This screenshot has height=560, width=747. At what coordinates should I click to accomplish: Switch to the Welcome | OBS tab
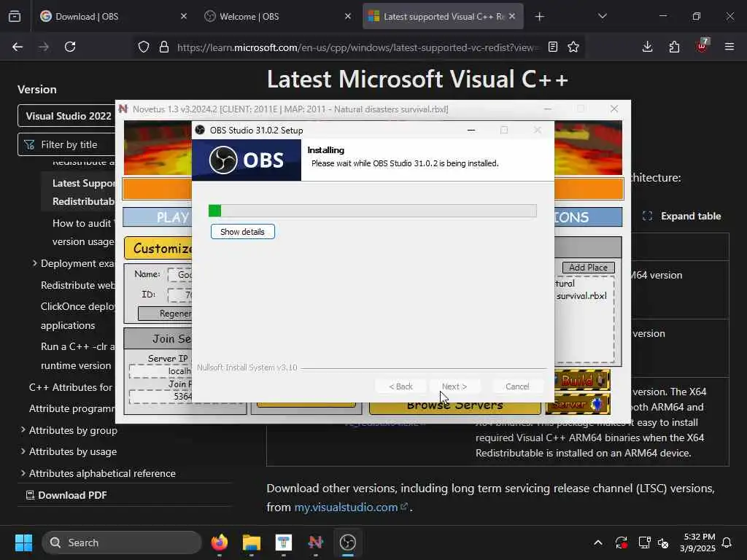click(x=277, y=17)
